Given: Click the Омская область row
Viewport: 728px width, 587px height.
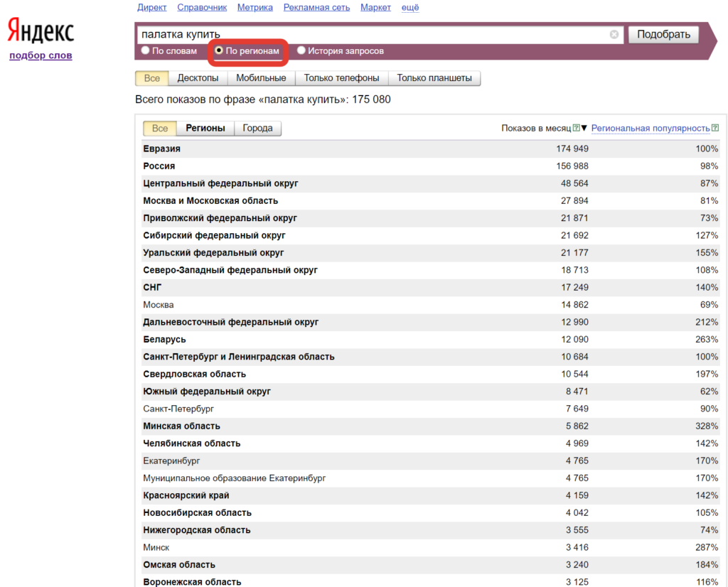Looking at the screenshot, I should click(431, 565).
